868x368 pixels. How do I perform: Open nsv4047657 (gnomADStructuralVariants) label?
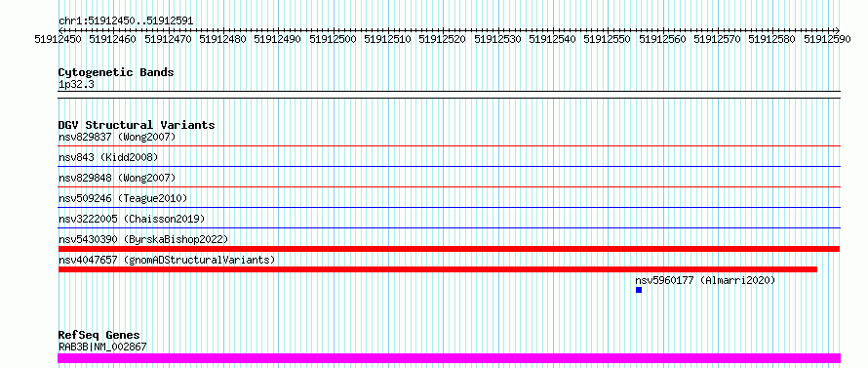click(x=167, y=260)
